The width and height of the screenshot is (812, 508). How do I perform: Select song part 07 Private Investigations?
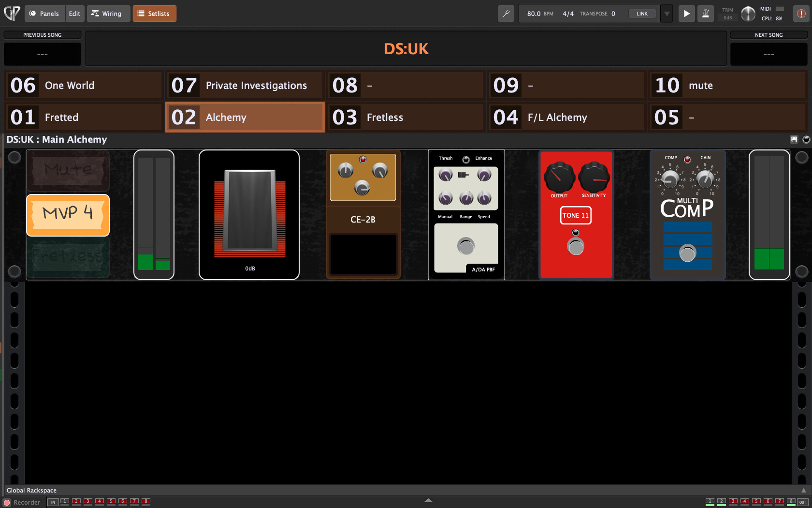coord(245,85)
